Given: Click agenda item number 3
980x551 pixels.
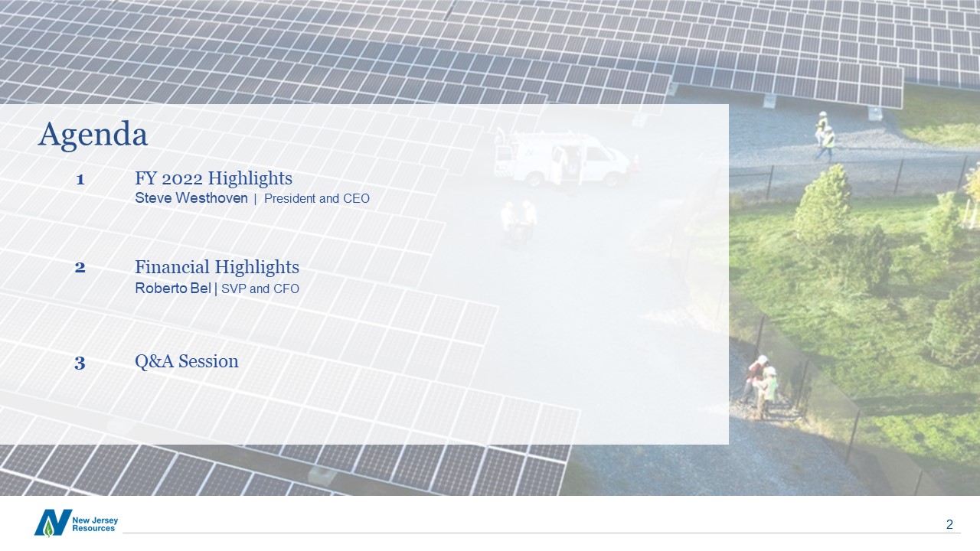Looking at the screenshot, I should click(x=80, y=363).
